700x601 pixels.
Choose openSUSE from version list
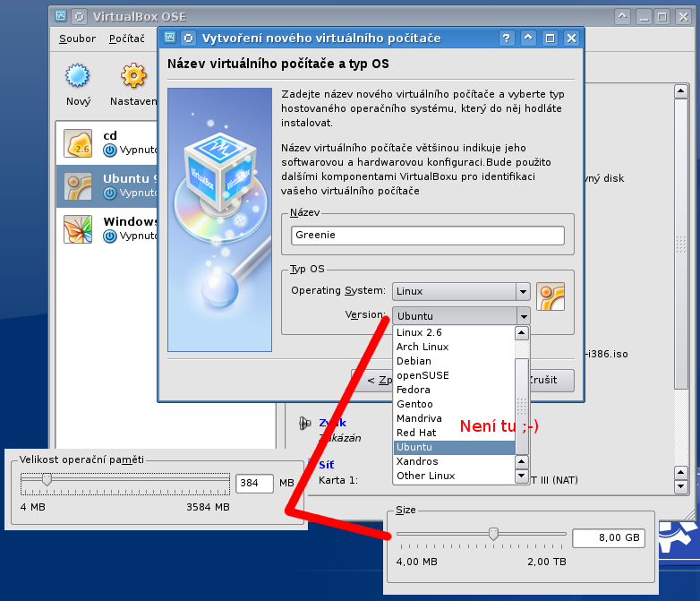point(454,375)
